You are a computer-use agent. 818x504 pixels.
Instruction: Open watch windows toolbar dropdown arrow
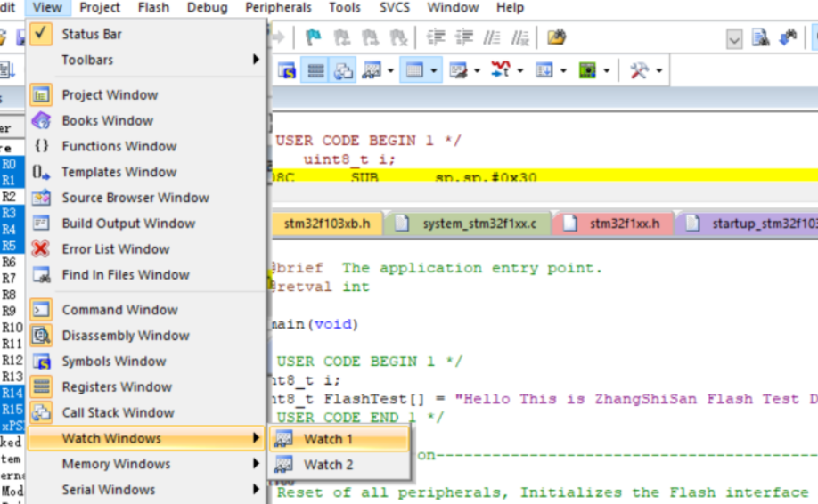[390, 70]
